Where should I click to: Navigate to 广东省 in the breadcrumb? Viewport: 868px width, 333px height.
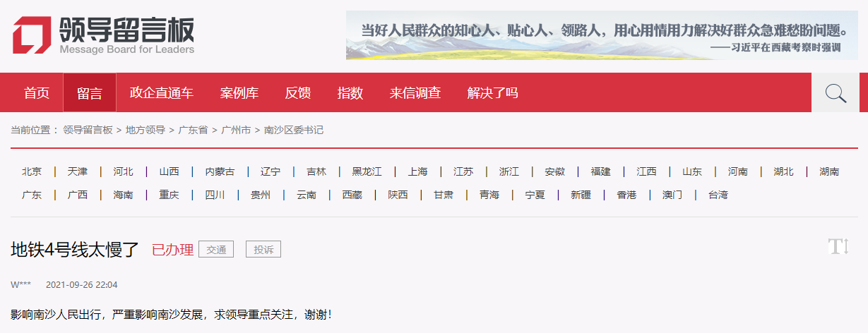193,130
